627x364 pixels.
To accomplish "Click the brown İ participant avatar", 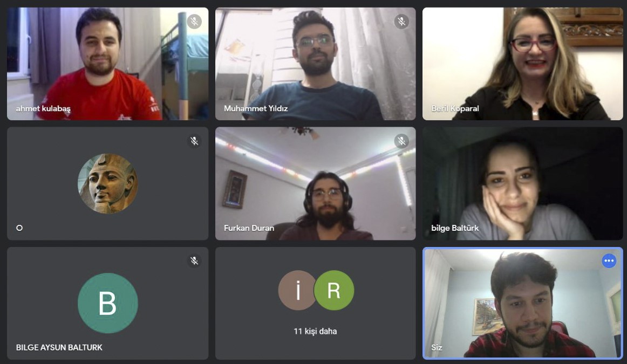I will [297, 291].
